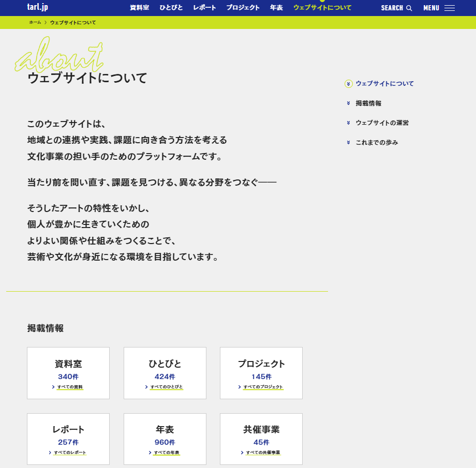Click double-chevron icon beside 掲載情報
This screenshot has height=468, width=476.
(x=349, y=103)
